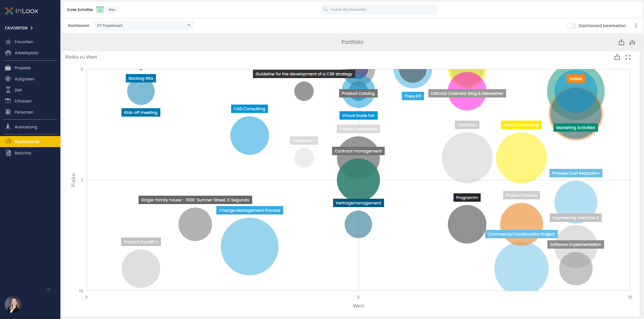Click the InLoox durchsuchen search field
The height and width of the screenshot is (319, 644).
[379, 10]
